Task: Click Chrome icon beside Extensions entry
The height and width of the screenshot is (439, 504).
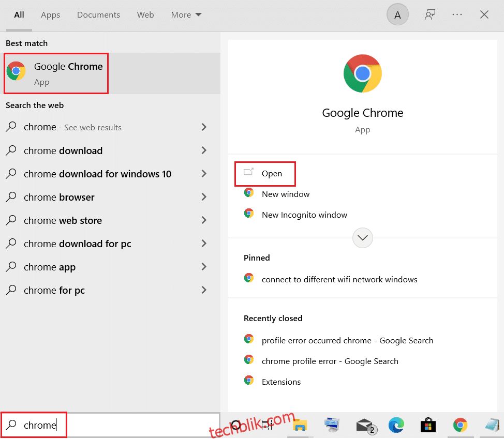Action: (x=249, y=380)
